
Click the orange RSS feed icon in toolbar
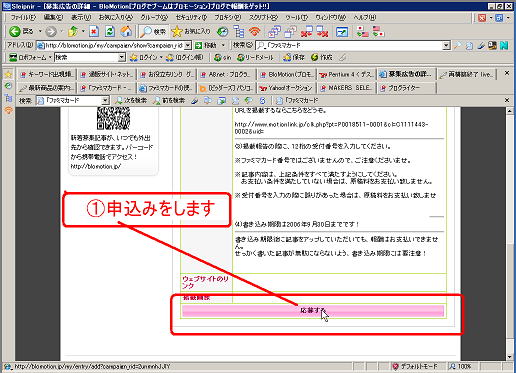click(254, 32)
